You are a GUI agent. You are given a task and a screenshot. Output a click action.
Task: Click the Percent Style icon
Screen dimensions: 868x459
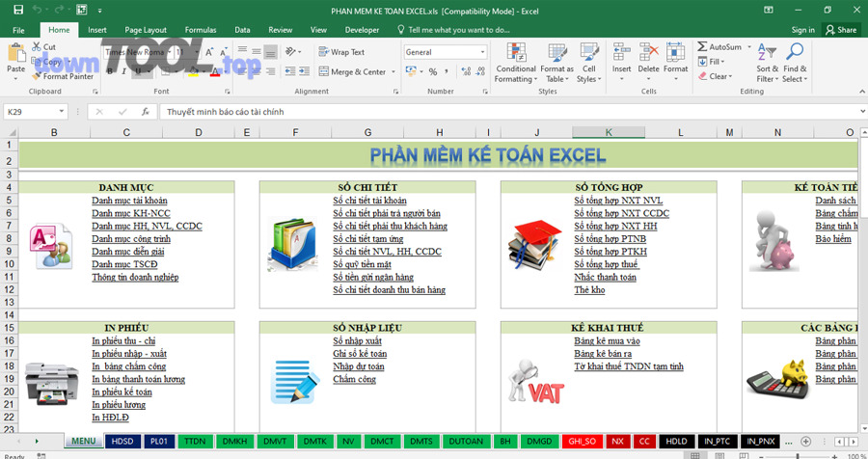pyautogui.click(x=433, y=71)
